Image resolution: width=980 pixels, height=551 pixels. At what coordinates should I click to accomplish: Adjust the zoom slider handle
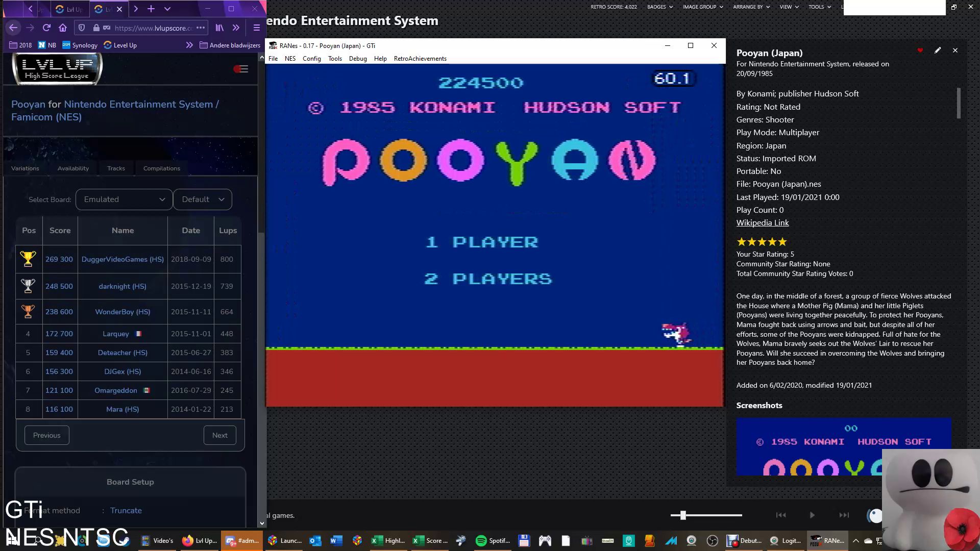[x=683, y=515]
